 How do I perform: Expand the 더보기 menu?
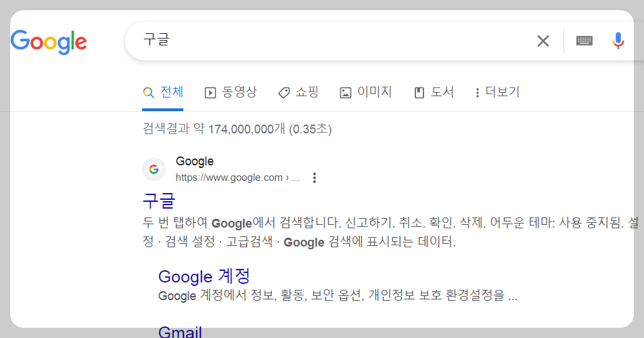pos(497,92)
